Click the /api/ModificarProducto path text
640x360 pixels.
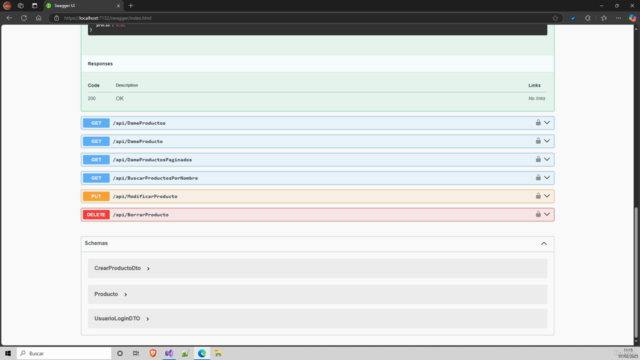[x=145, y=196]
